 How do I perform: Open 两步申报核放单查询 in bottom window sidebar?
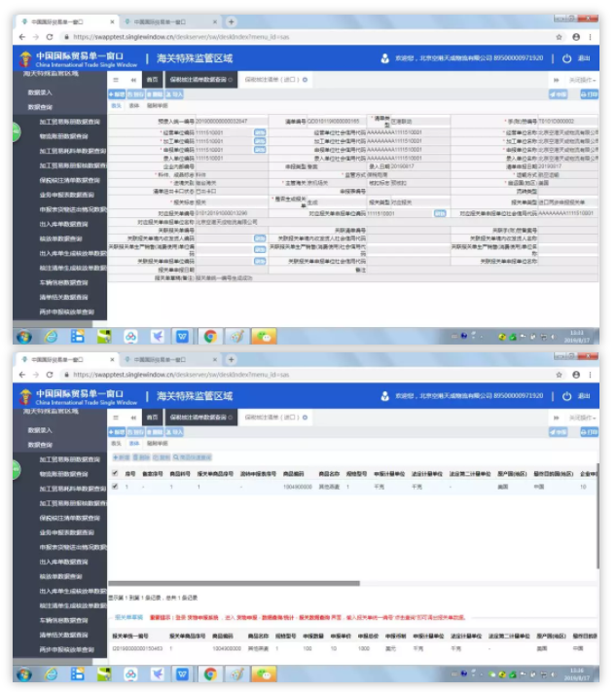click(x=67, y=649)
